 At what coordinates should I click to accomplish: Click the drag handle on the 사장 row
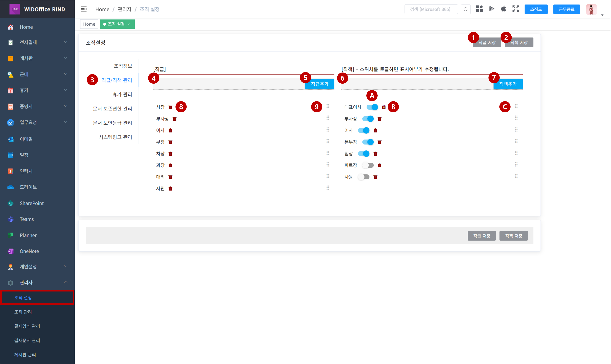pyautogui.click(x=328, y=106)
